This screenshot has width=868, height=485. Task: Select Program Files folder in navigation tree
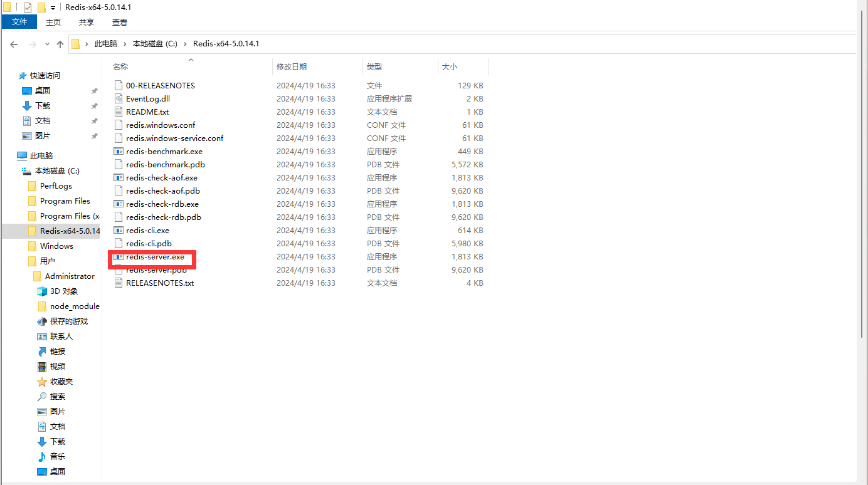65,201
